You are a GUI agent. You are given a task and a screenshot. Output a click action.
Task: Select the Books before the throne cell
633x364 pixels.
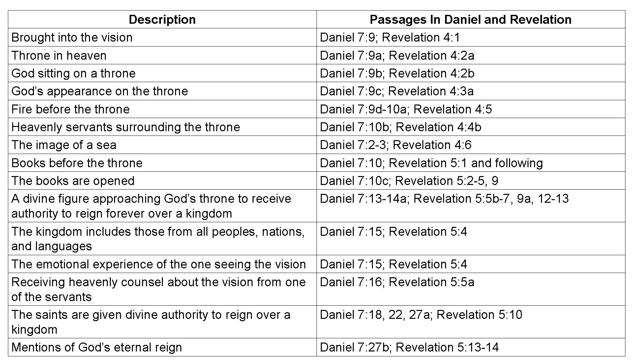coord(77,163)
